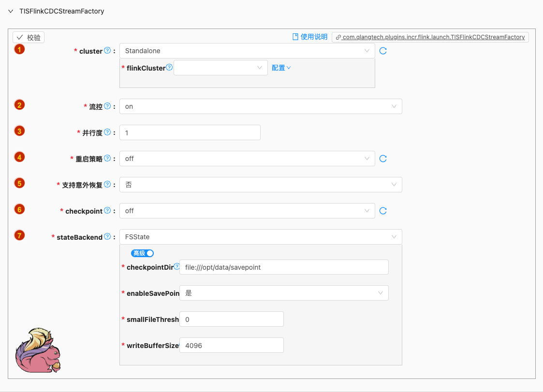Open the empty flinkCluster dropdown
This screenshot has width=543, height=392.
[x=220, y=68]
